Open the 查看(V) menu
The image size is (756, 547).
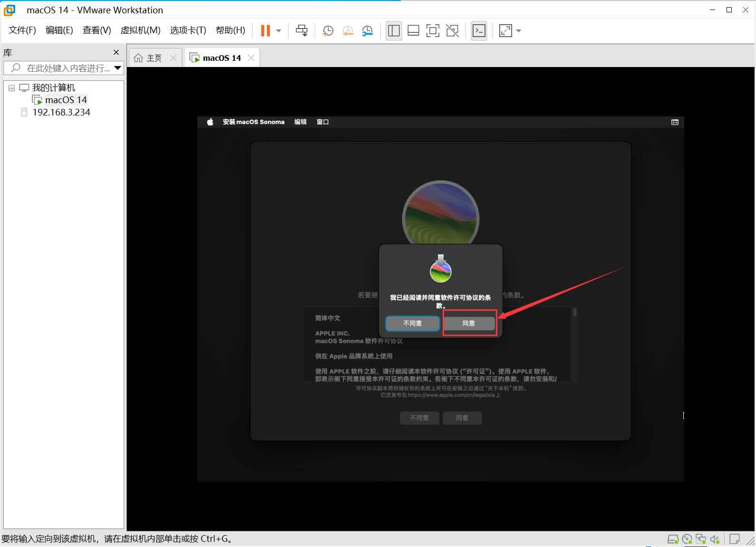pos(97,30)
